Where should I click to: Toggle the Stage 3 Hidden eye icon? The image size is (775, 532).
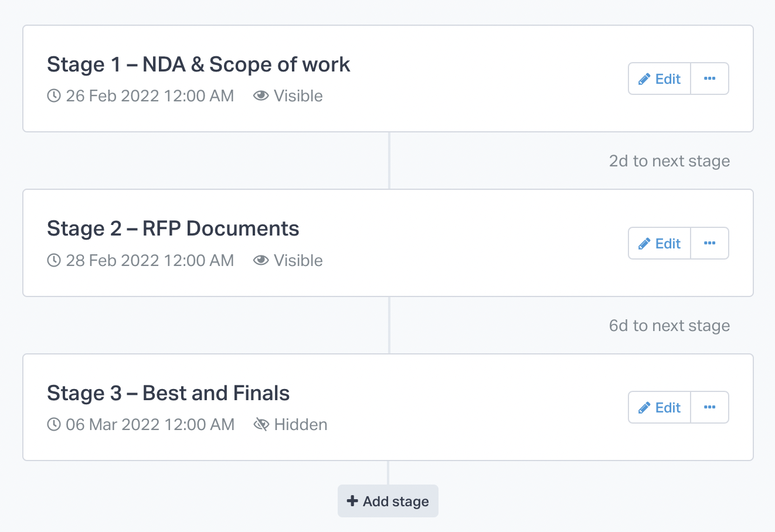261,424
